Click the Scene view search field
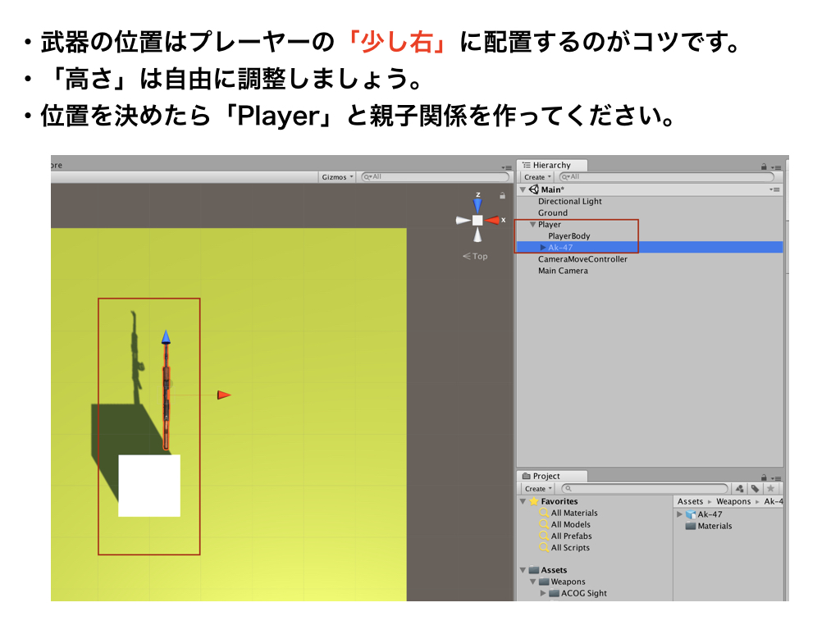The image size is (840, 630). coord(435,177)
